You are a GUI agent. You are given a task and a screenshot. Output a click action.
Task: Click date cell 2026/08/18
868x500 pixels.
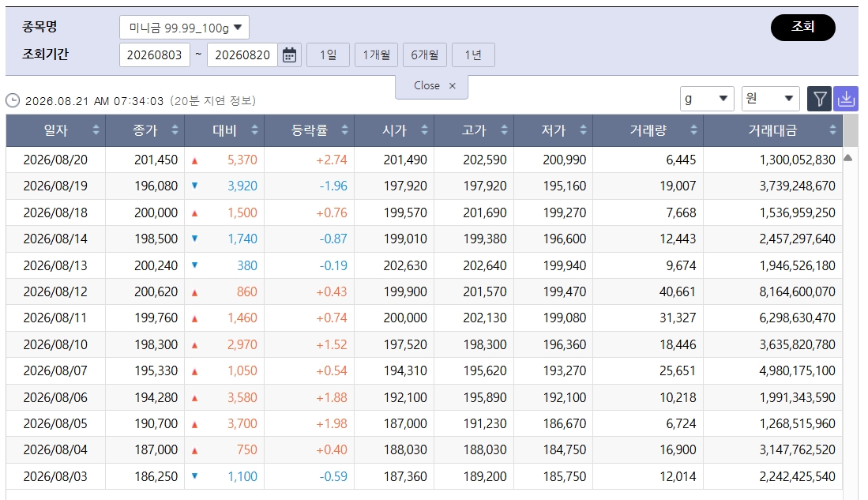coord(55,212)
